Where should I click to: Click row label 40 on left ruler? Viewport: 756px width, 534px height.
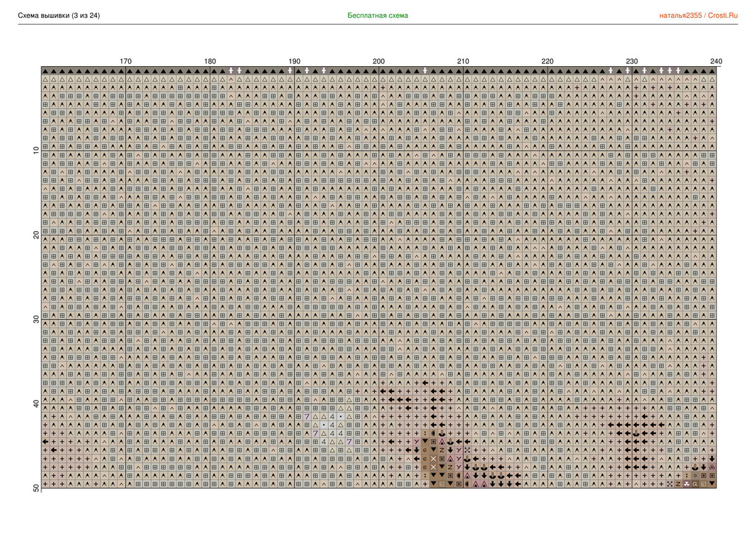click(36, 403)
